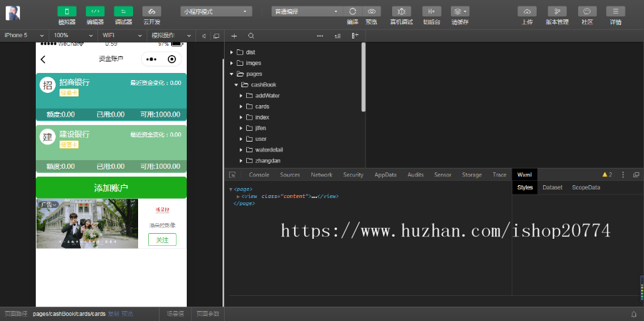Select the 招商银行 account card
Screen dimensions: 644x321
pos(111,90)
